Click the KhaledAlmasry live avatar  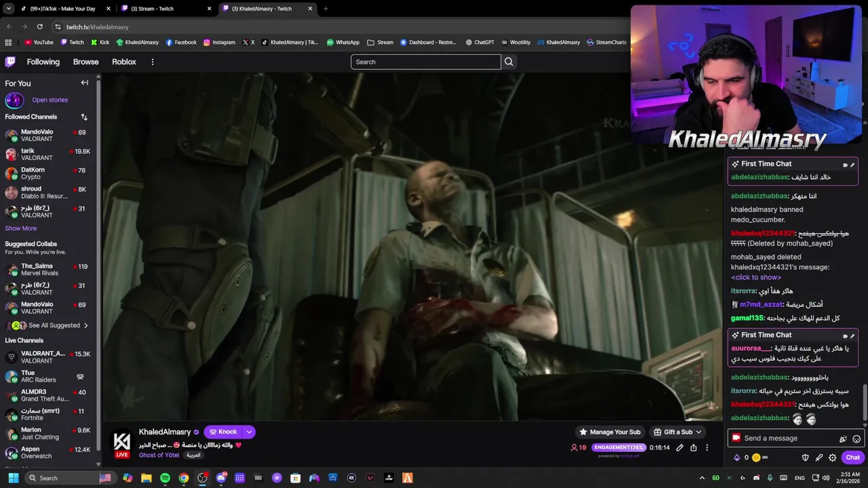(121, 443)
